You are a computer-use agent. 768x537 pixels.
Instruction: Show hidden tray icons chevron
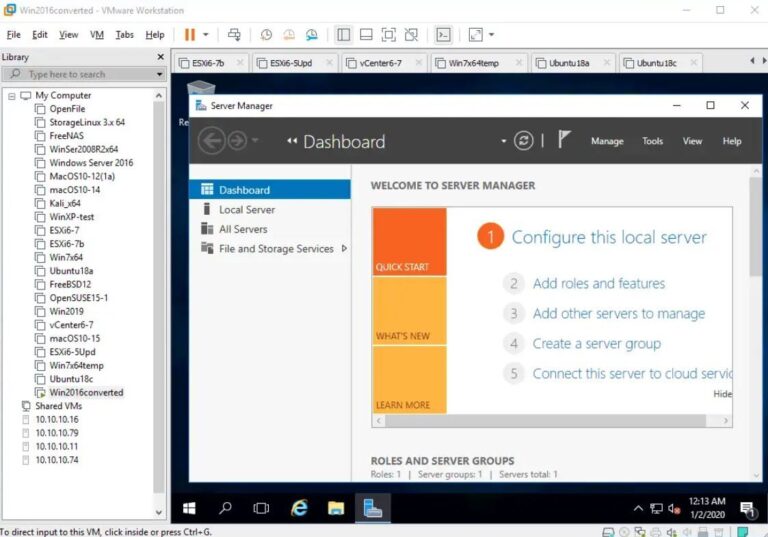pos(638,508)
